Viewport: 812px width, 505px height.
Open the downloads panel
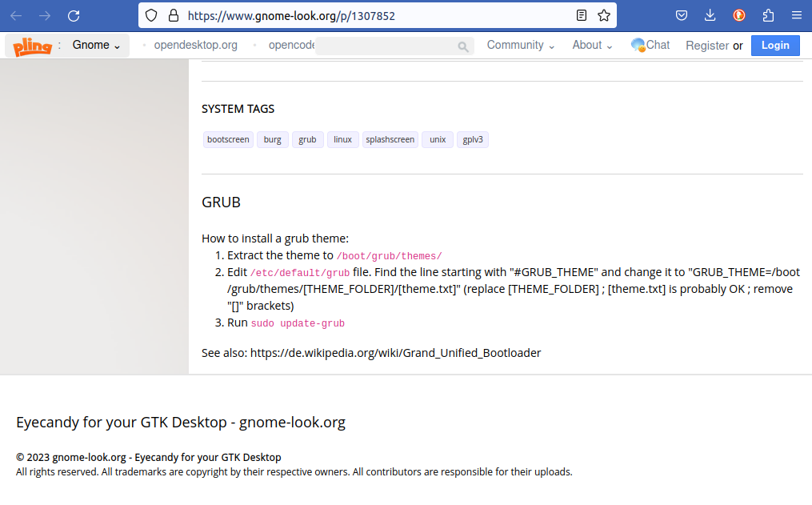point(710,15)
